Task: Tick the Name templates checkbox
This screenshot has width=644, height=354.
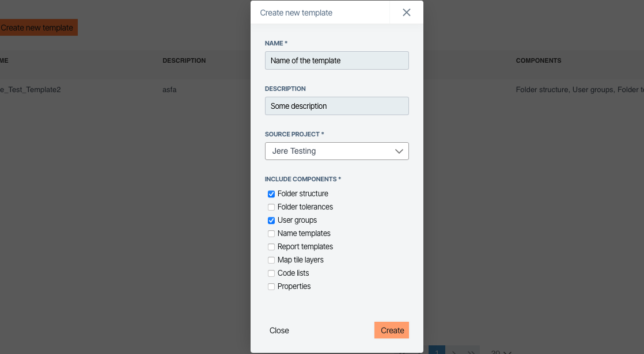Action: pos(271,234)
